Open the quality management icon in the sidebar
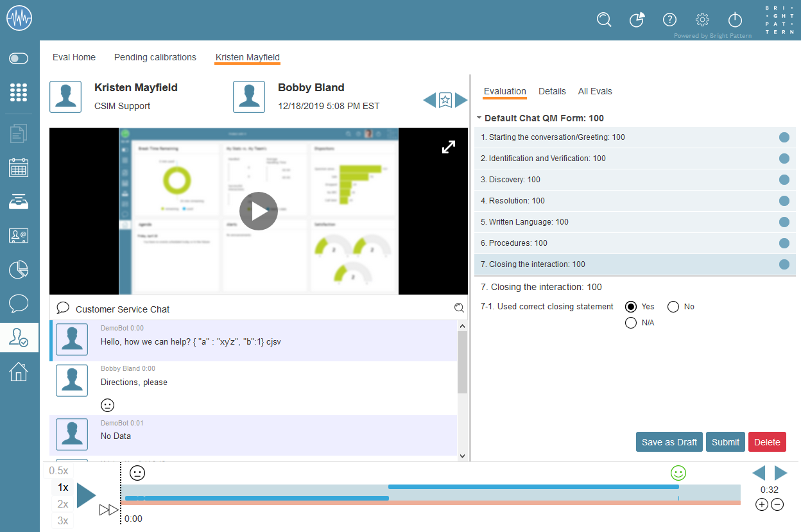Screen dimensions: 801x532 19,337
